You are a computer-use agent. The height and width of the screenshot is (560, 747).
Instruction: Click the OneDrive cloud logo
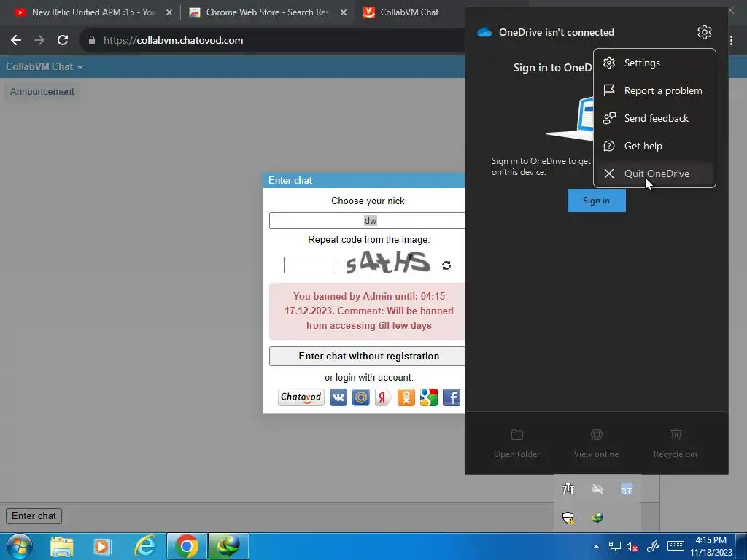coord(484,32)
